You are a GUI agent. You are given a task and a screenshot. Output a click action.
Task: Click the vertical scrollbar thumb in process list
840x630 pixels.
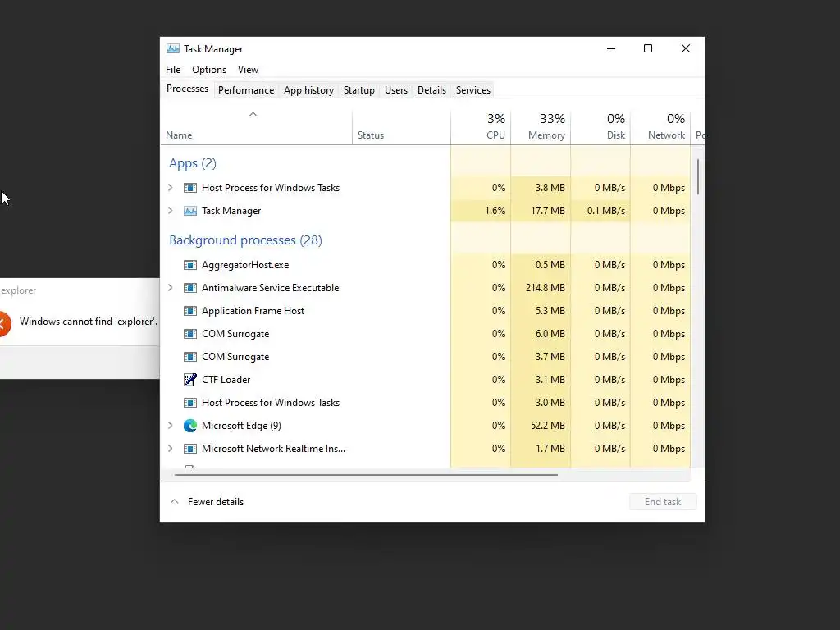pyautogui.click(x=697, y=176)
